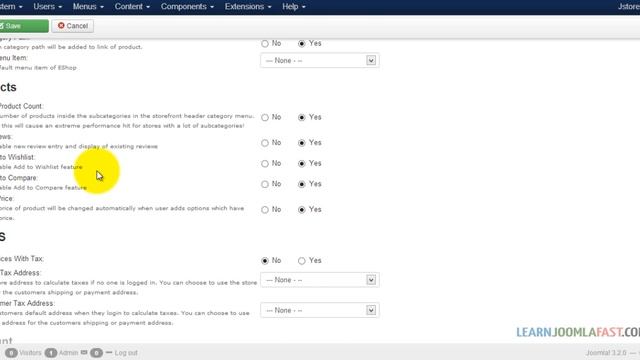Open the Customer Tax Address dropdown
The height and width of the screenshot is (360, 640).
coord(320,310)
